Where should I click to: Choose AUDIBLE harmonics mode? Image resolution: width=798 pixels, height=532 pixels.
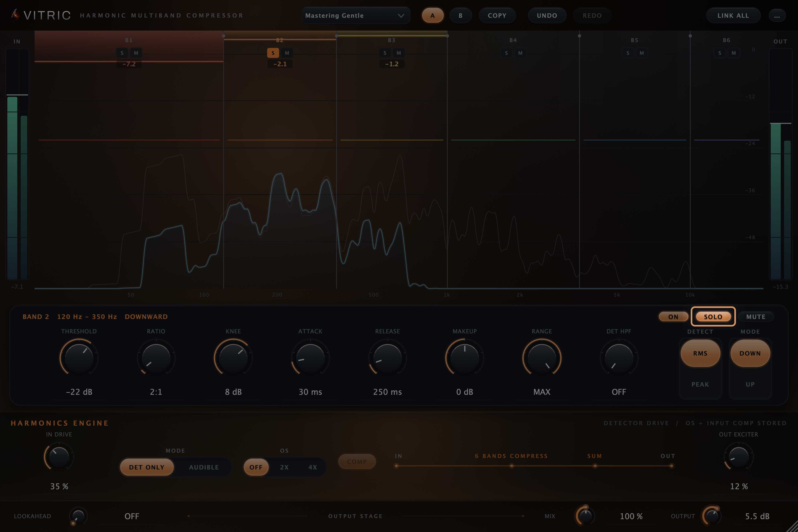click(x=204, y=467)
